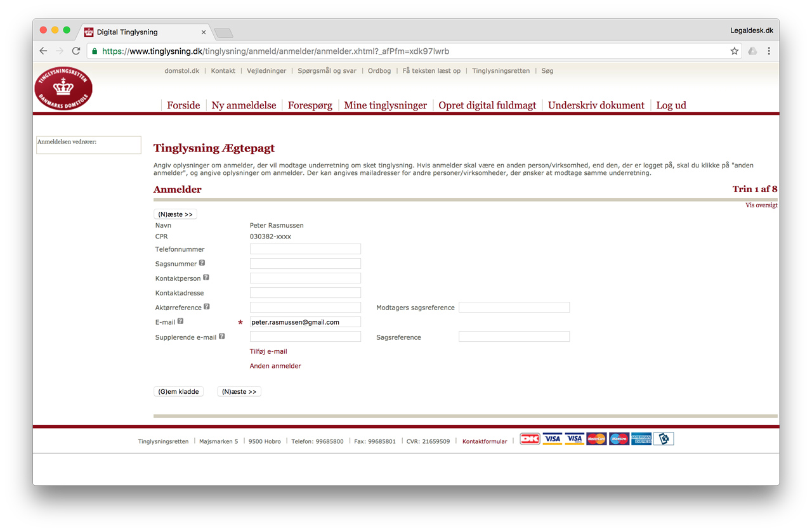The height and width of the screenshot is (532, 812).
Task: Click the Anmeldelsen vedrører box
Action: tap(89, 145)
